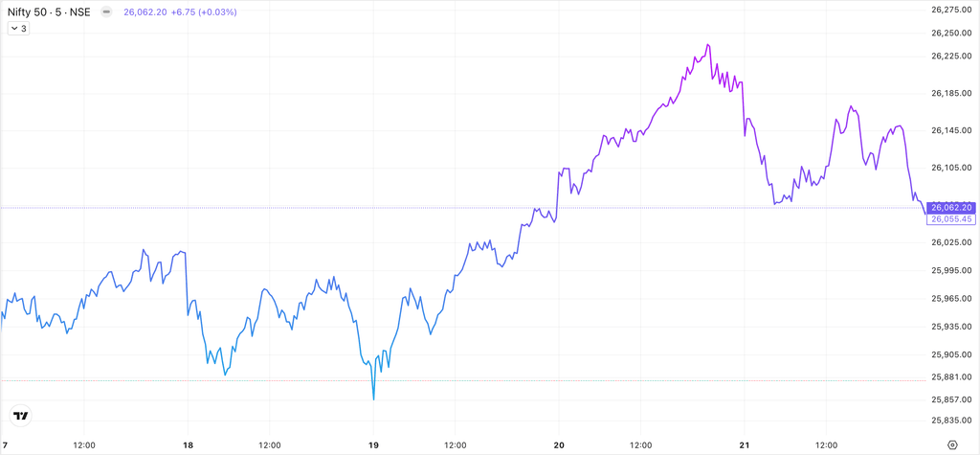Click the +6.75 (+0.03%) change value
The width and height of the screenshot is (980, 455).
[x=205, y=11]
